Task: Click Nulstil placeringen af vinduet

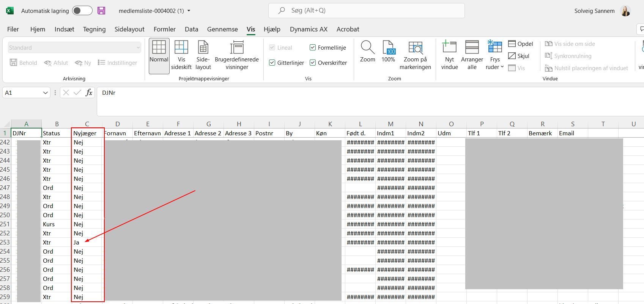Action: 586,68
